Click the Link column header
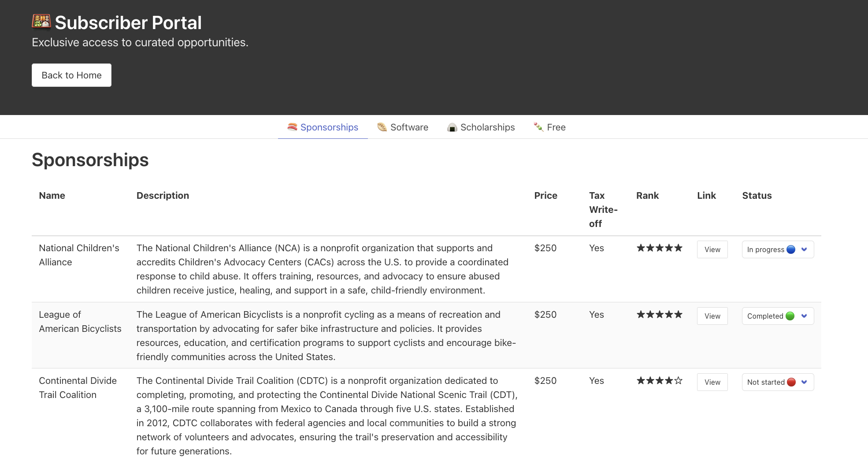The height and width of the screenshot is (461, 868). (x=706, y=196)
